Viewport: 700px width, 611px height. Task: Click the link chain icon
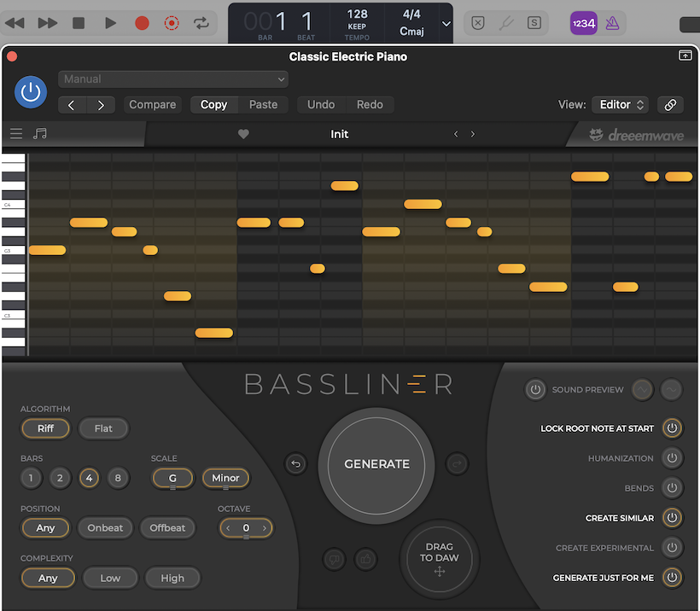(670, 105)
